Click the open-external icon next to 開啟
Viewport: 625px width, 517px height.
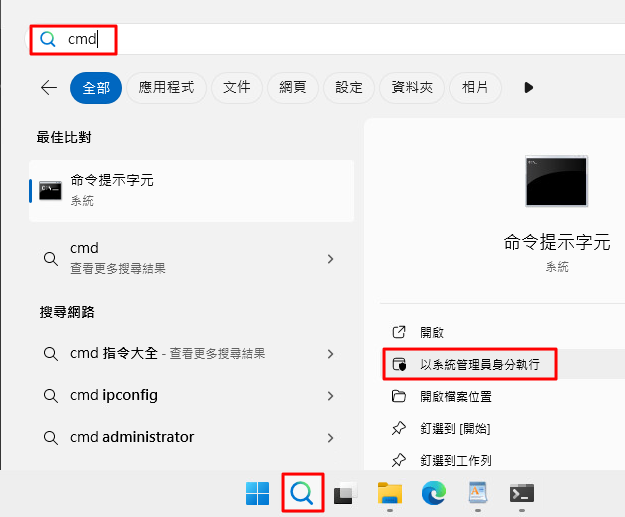[x=399, y=332]
